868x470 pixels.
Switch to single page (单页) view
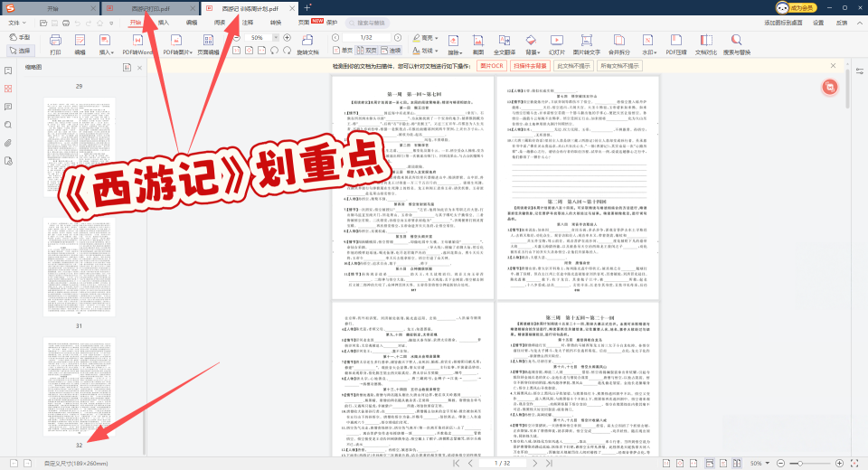click(x=343, y=51)
